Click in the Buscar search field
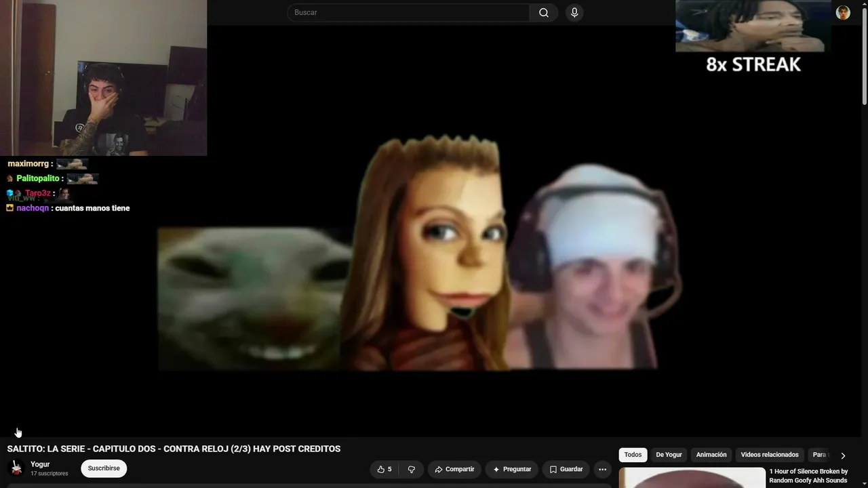The height and width of the screenshot is (488, 868). coord(408,13)
